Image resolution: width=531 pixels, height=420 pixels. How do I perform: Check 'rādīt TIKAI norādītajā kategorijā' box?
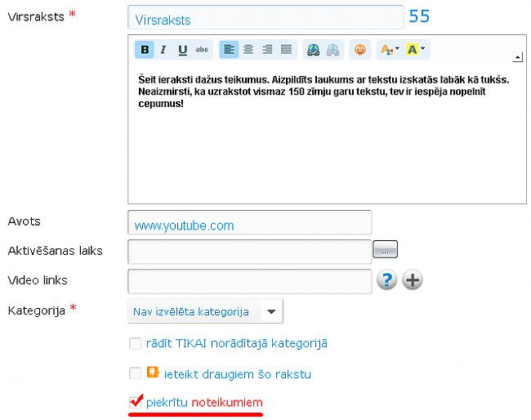(x=135, y=343)
